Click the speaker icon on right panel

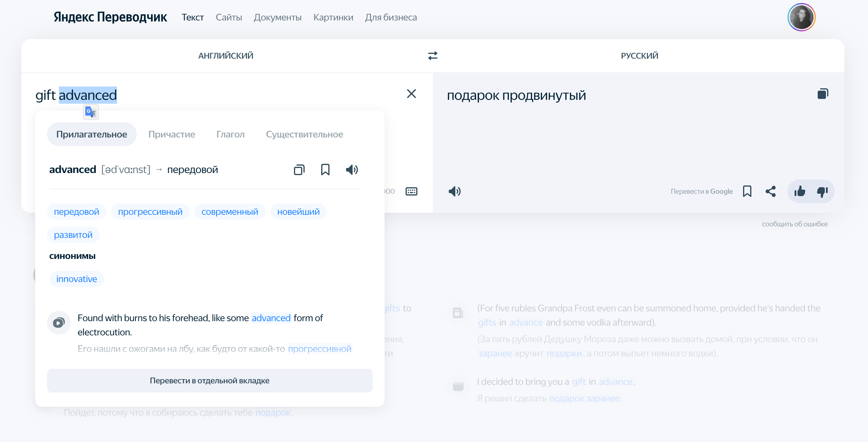pos(454,192)
